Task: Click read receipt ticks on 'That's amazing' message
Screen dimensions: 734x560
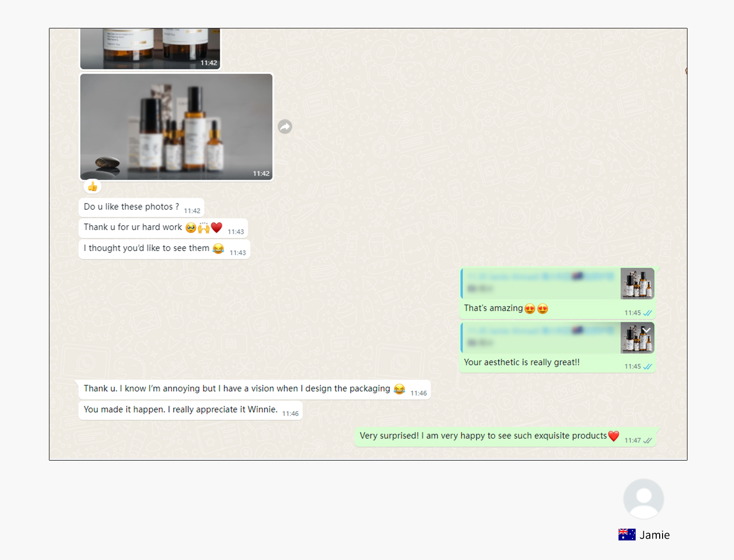Action: tap(647, 313)
